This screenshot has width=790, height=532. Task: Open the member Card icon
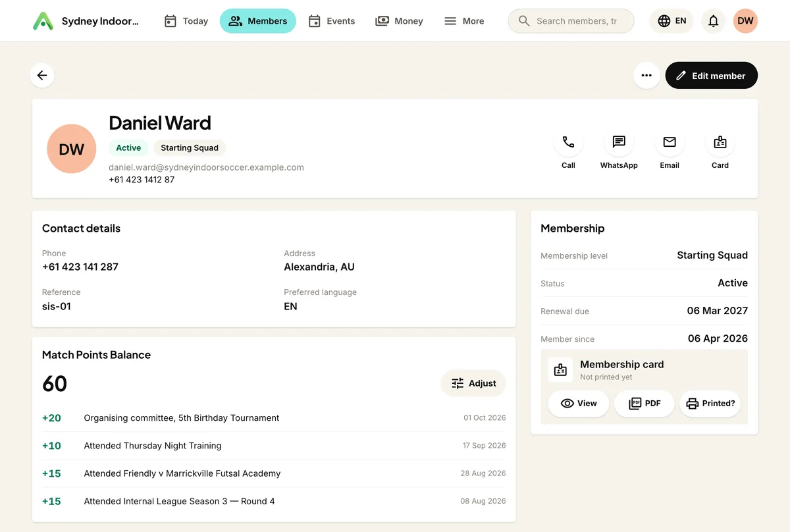720,142
